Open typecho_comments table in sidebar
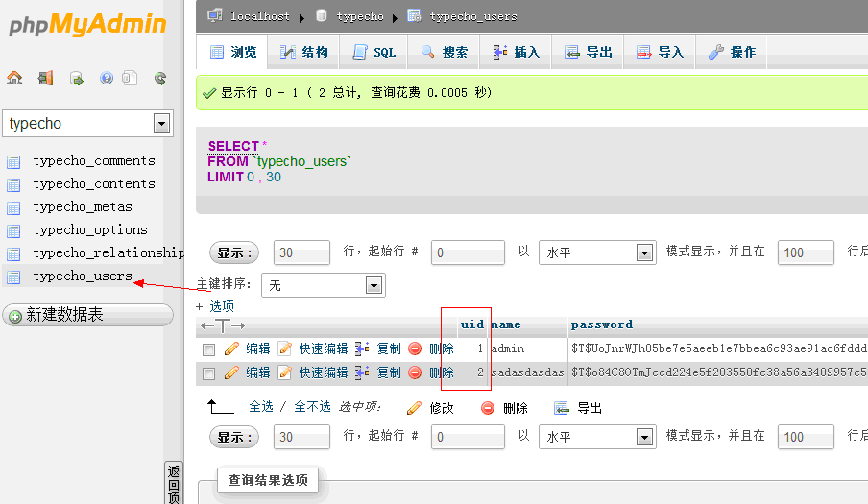 (x=94, y=161)
